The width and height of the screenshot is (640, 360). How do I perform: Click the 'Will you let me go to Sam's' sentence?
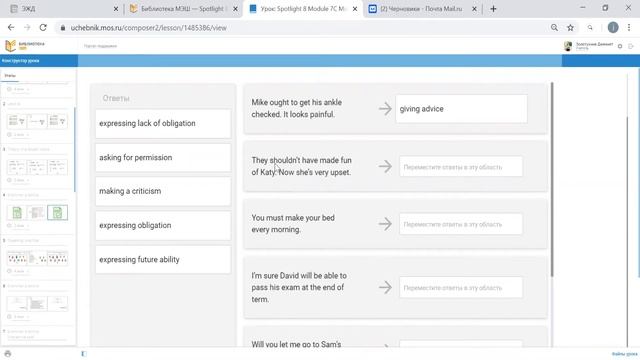(296, 344)
